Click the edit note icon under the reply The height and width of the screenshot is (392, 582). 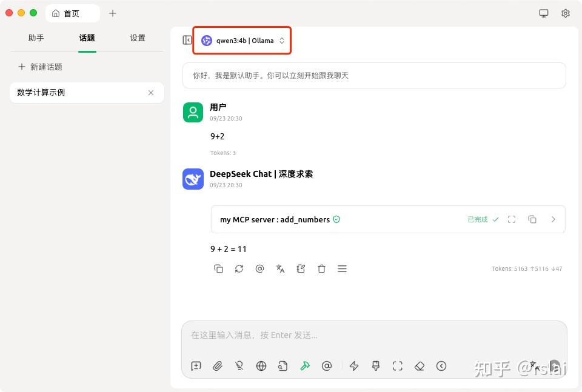(x=301, y=268)
